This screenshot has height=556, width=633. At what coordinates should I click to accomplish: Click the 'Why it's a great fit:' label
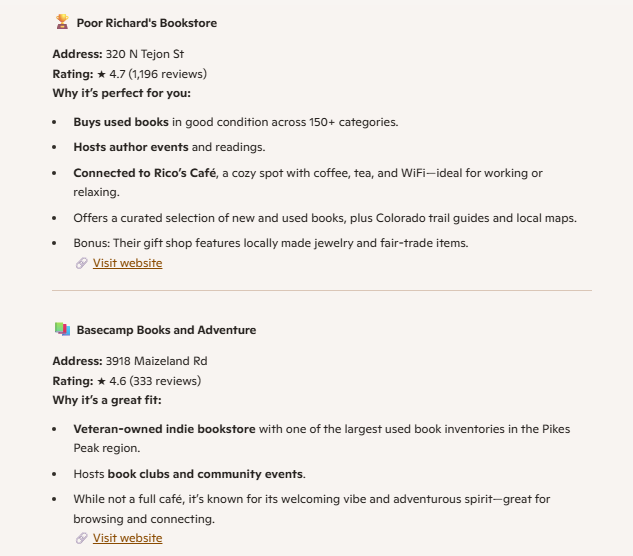coord(106,400)
